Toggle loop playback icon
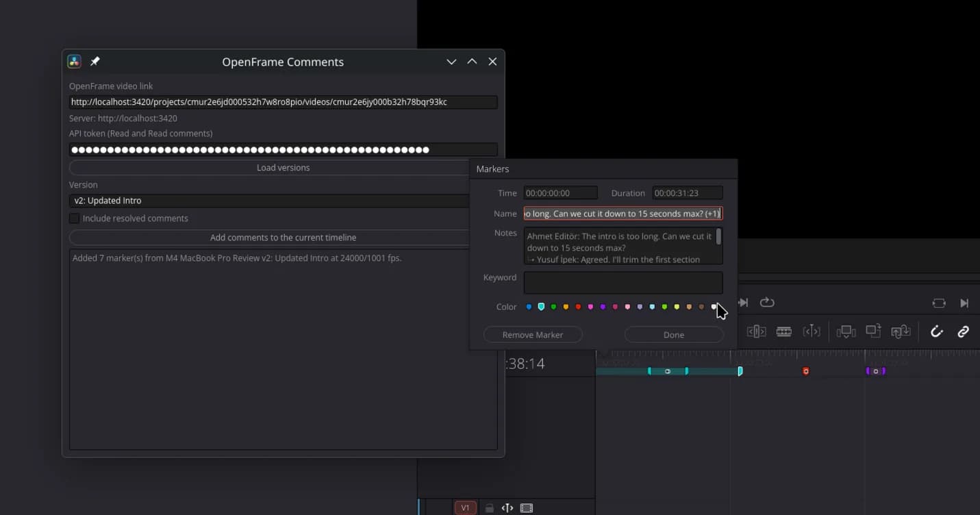This screenshot has width=980, height=515. click(x=767, y=303)
